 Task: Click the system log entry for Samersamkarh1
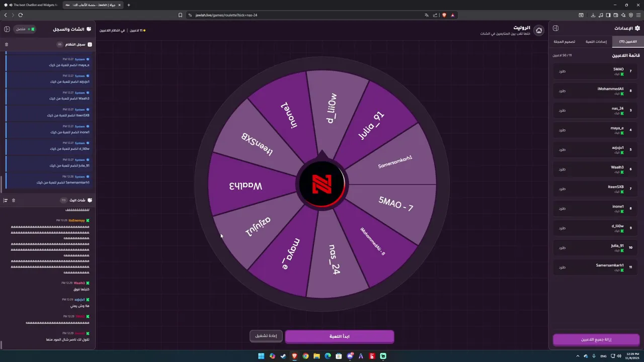48,179
